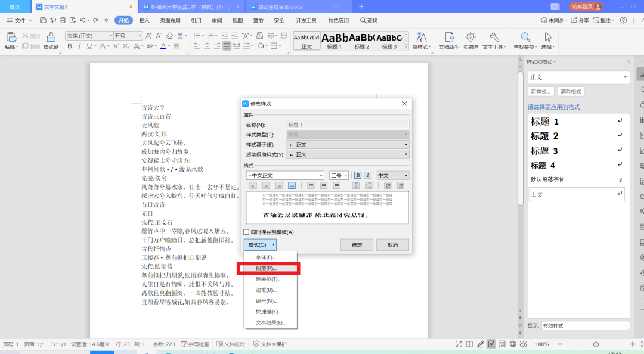Toggle Italic I in the main ribbon
This screenshot has width=644, height=354.
(79, 46)
